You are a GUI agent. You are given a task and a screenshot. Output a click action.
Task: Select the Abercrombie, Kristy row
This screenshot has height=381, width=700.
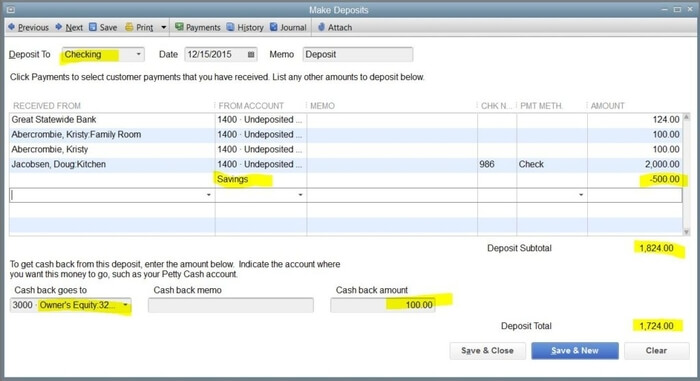tap(346, 149)
